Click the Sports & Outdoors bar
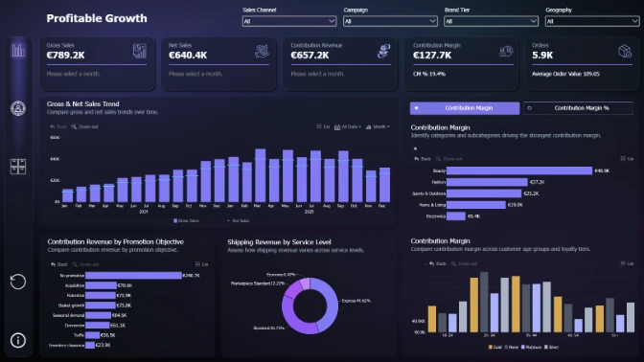The image size is (644, 362). click(484, 193)
